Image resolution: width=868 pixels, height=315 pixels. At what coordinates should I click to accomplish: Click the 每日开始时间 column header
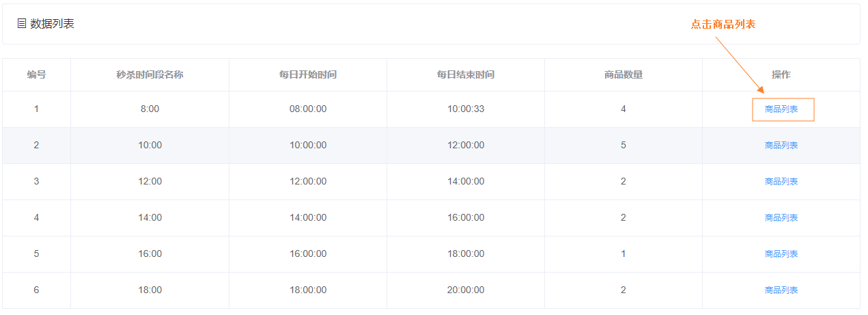(308, 75)
